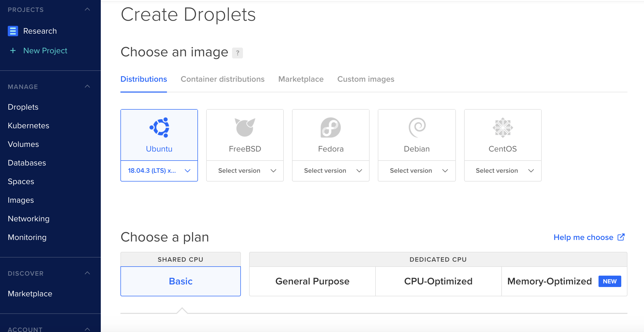The image size is (644, 332).
Task: Click the plus icon for New Project
Action: click(13, 51)
